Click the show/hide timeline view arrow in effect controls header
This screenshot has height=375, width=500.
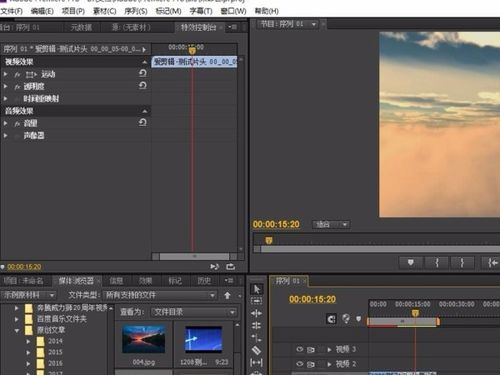click(144, 50)
